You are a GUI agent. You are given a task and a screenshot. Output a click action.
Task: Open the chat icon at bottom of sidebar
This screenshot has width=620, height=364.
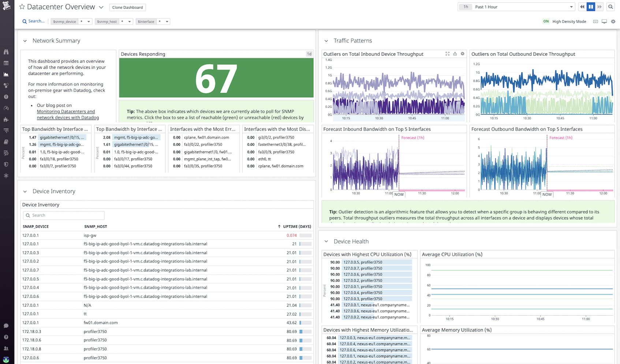[6, 325]
